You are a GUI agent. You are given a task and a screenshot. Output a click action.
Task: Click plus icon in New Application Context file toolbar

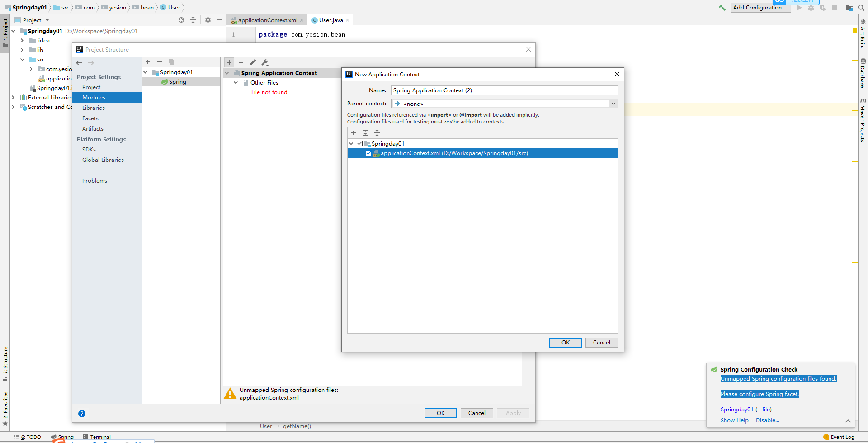pos(354,133)
